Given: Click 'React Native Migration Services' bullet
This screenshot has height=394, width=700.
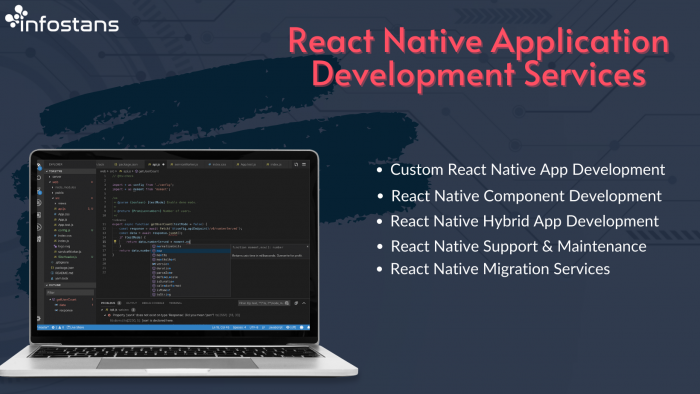Looking at the screenshot, I should click(500, 269).
